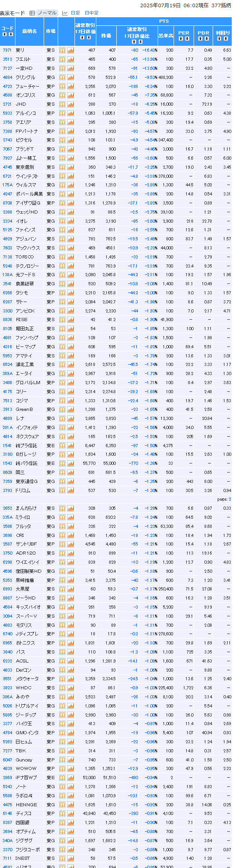The height and width of the screenshot is (868, 234).
Task: Select the ノーマル display mode
Action: [x=48, y=13]
